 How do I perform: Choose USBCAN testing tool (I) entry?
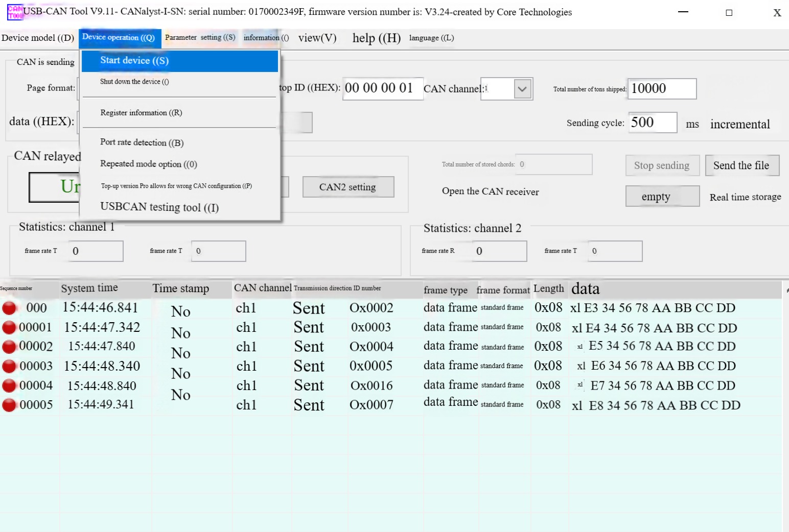(x=180, y=207)
